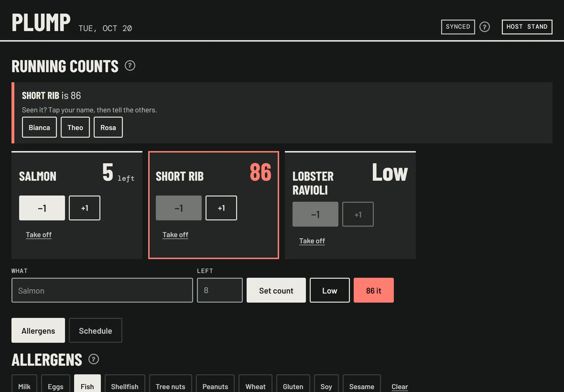Click the red 86 on Short Rib card
564x392 pixels.
[x=260, y=172]
